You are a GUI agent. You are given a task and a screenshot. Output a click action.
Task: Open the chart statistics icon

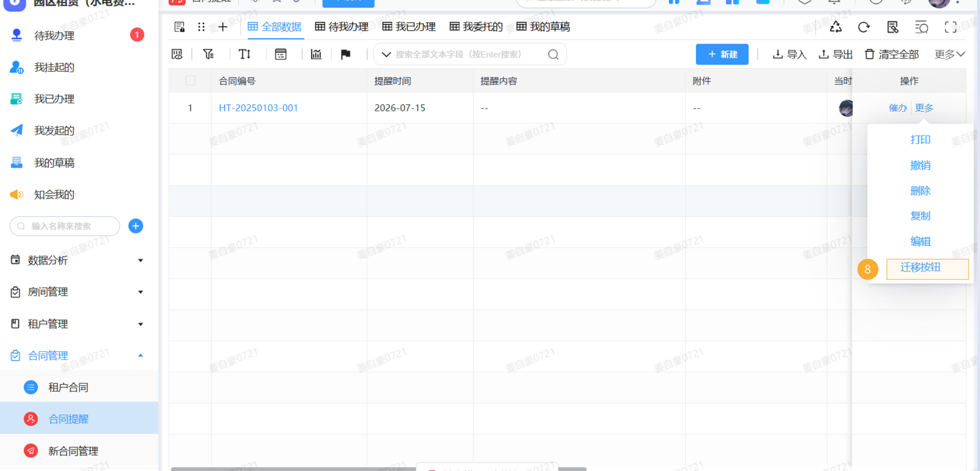316,54
